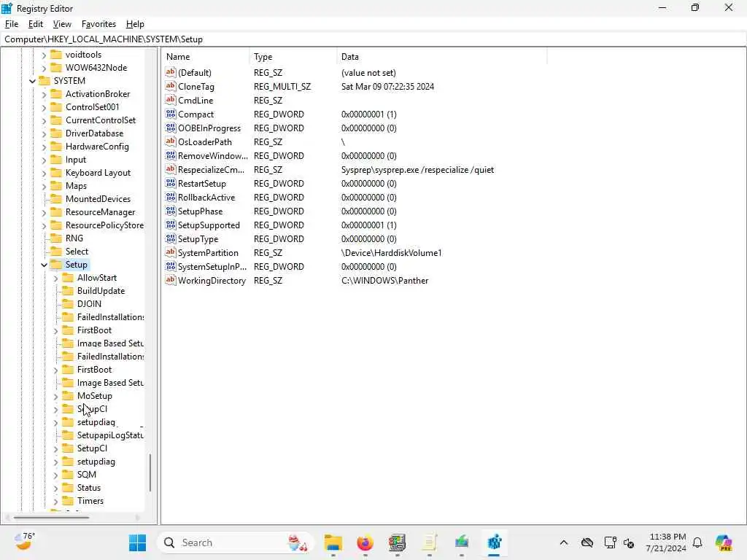
Task: Select the CmdLine value name
Action: [196, 101]
